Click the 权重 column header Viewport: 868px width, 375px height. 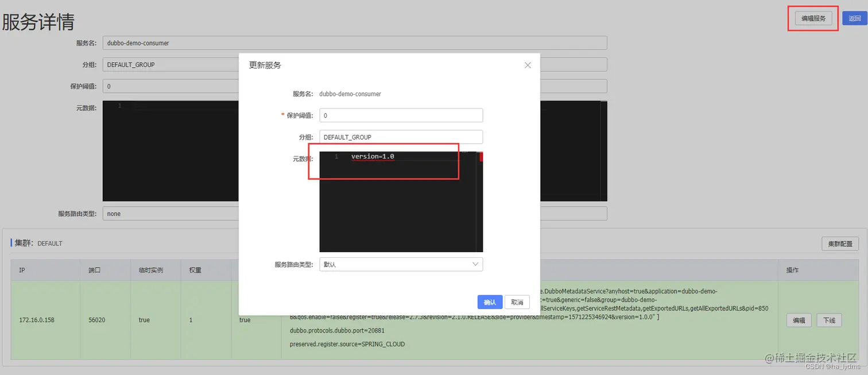click(x=195, y=270)
